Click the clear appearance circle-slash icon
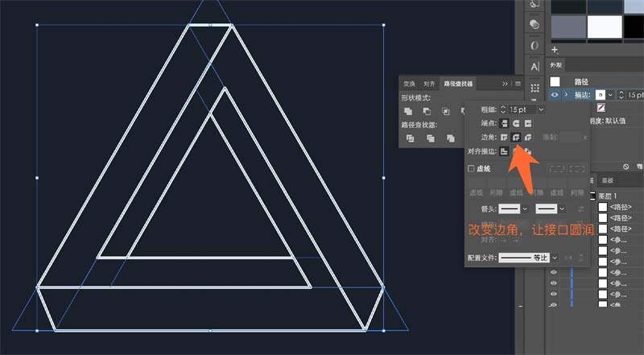644x355 pixels. [625, 167]
